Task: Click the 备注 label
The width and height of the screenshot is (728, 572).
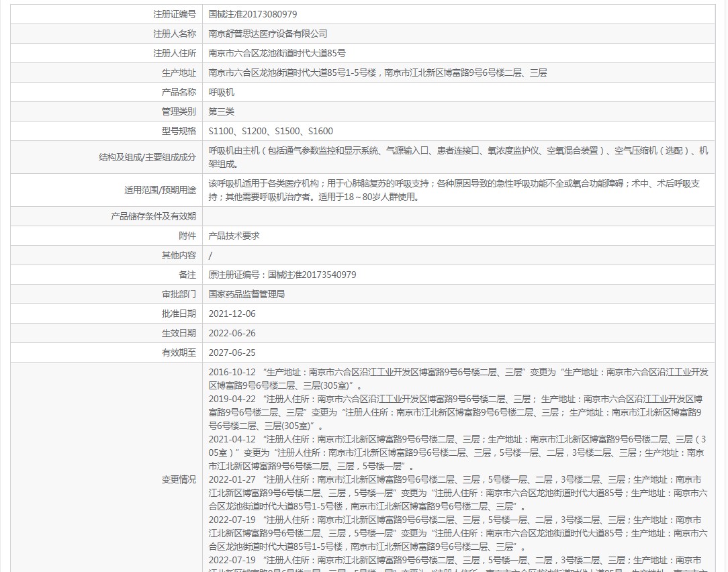Action: 187,275
